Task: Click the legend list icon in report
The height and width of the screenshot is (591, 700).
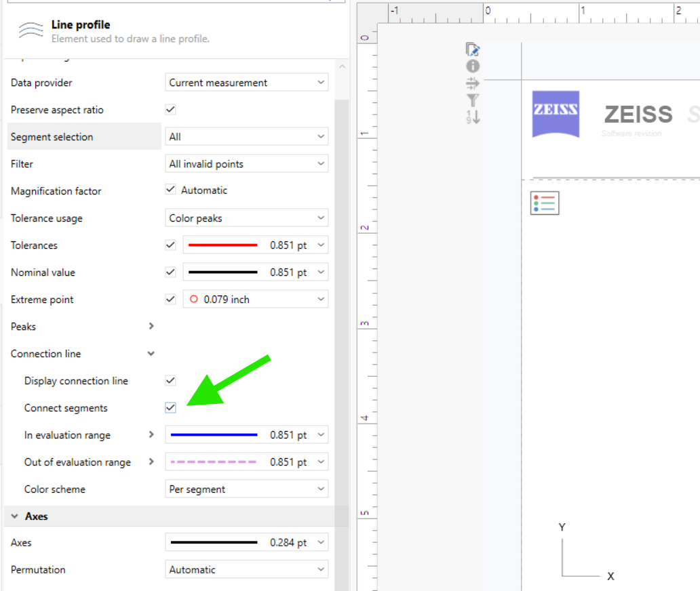Action: (545, 203)
